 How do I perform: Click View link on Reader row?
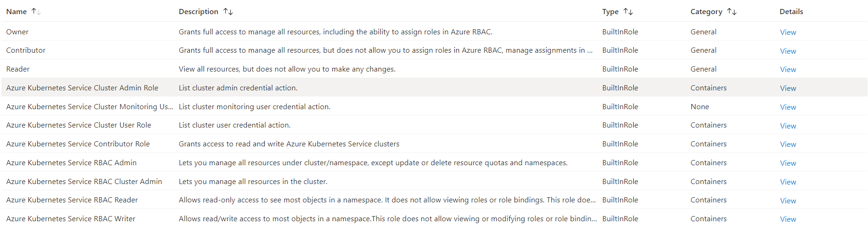coord(788,69)
